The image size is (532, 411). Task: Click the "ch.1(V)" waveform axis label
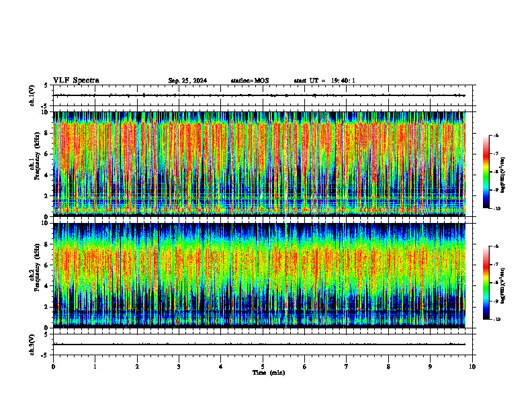click(32, 95)
